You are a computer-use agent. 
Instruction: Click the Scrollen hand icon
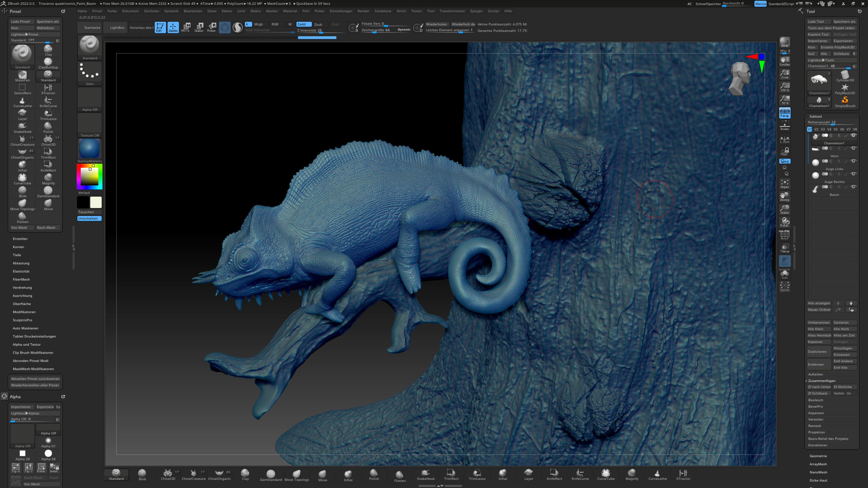pos(785,61)
